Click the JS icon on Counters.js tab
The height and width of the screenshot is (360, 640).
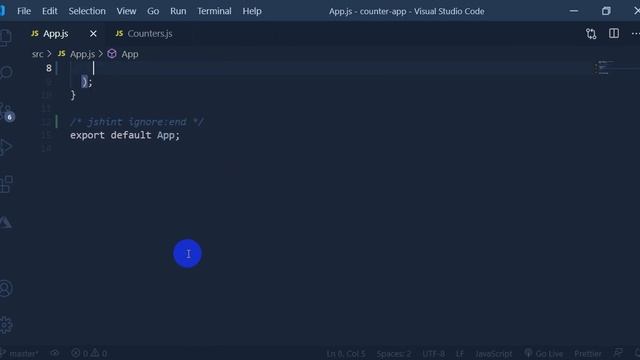pos(119,33)
